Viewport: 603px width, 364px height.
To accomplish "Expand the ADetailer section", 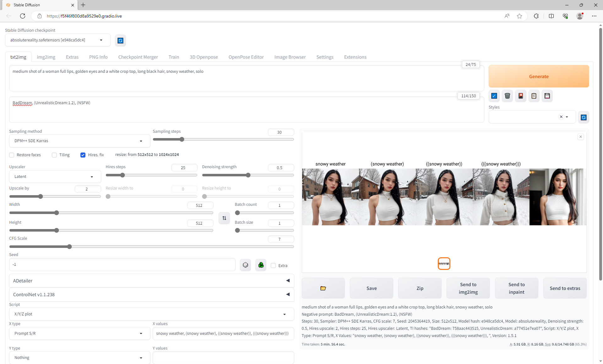I will point(151,281).
